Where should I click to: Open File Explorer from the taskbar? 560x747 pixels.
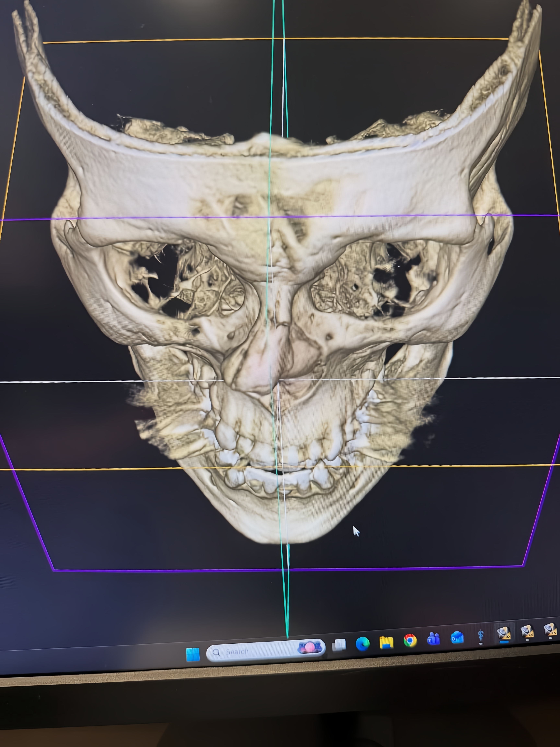(x=386, y=642)
